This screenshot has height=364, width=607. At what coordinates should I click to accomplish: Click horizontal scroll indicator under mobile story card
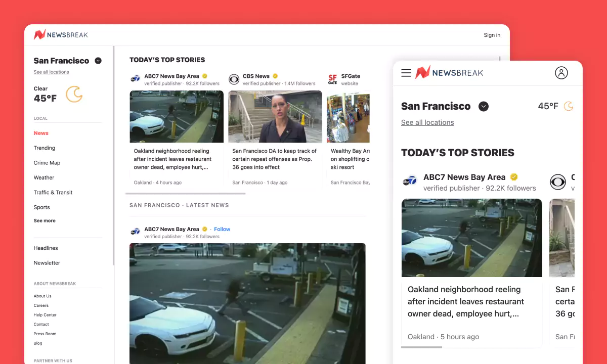(421, 347)
